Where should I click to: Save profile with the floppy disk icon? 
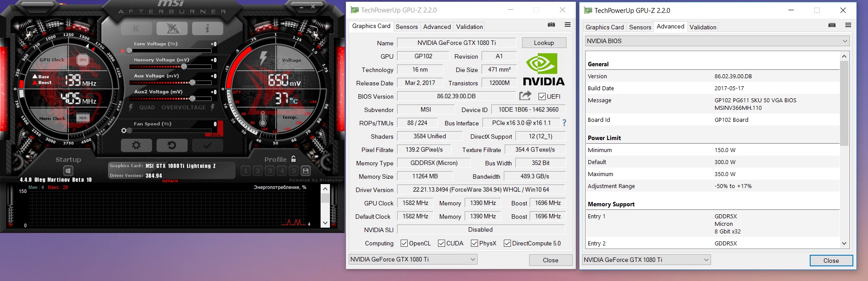pyautogui.click(x=305, y=171)
